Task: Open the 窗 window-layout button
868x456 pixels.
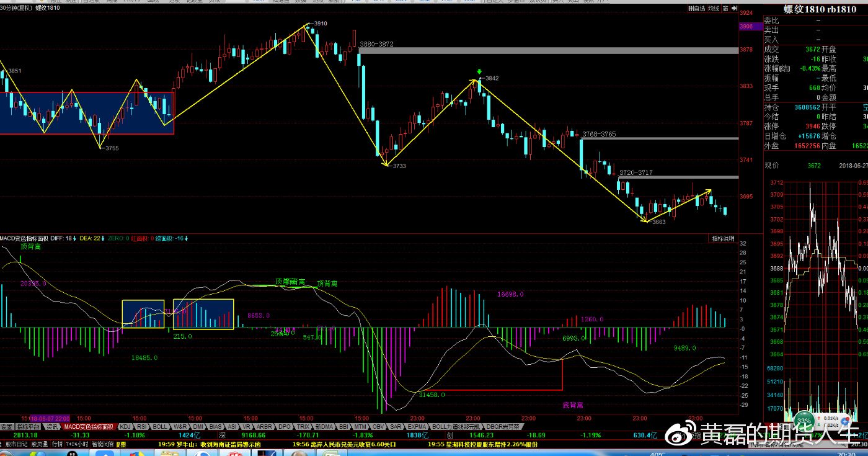Action: 725,8
